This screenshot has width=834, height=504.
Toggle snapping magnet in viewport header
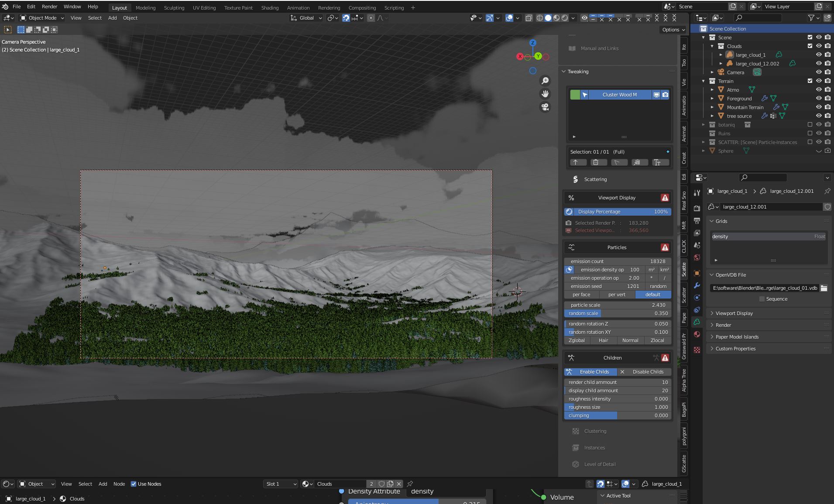pyautogui.click(x=346, y=18)
